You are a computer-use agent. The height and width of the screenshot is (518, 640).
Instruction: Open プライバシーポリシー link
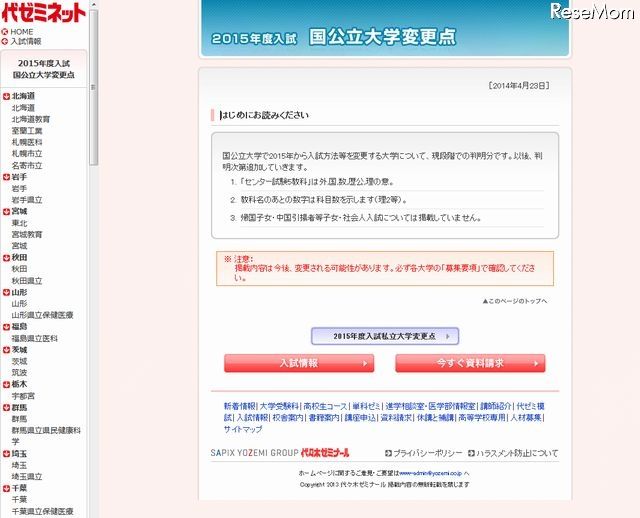point(424,453)
